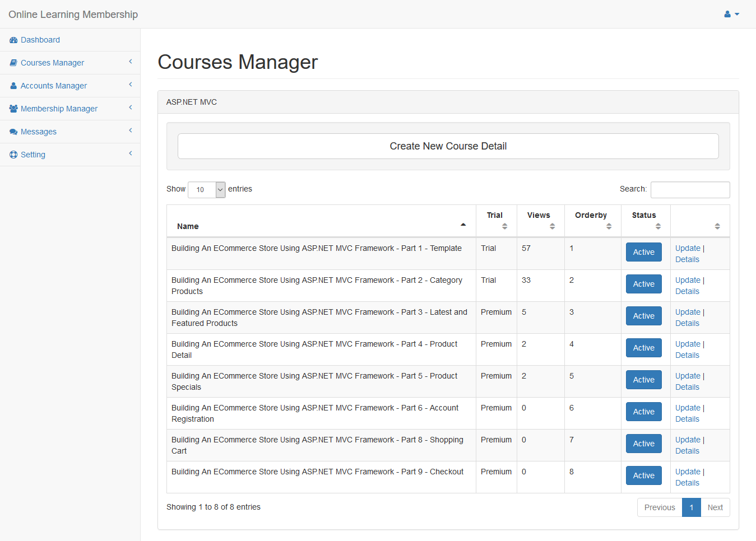Click the Courses Manager book icon
This screenshot has height=541, width=756.
pyautogui.click(x=13, y=63)
